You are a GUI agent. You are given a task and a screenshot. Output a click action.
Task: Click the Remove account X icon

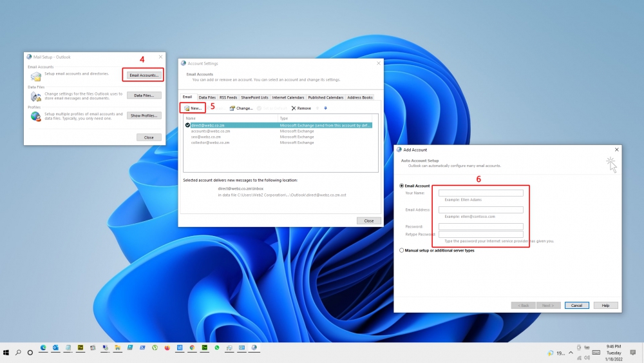294,108
